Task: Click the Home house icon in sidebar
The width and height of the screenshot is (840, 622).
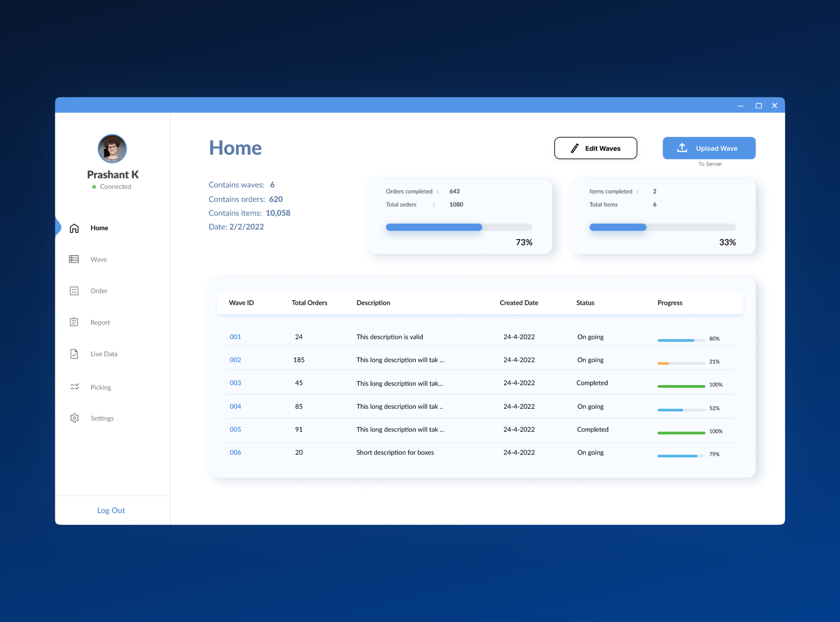Action: coord(74,228)
